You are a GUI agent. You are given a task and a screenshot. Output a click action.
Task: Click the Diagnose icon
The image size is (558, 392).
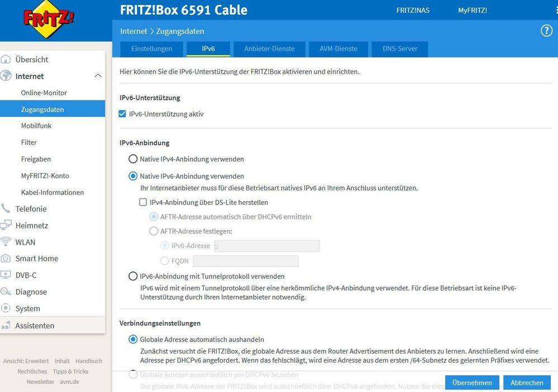tap(6, 291)
